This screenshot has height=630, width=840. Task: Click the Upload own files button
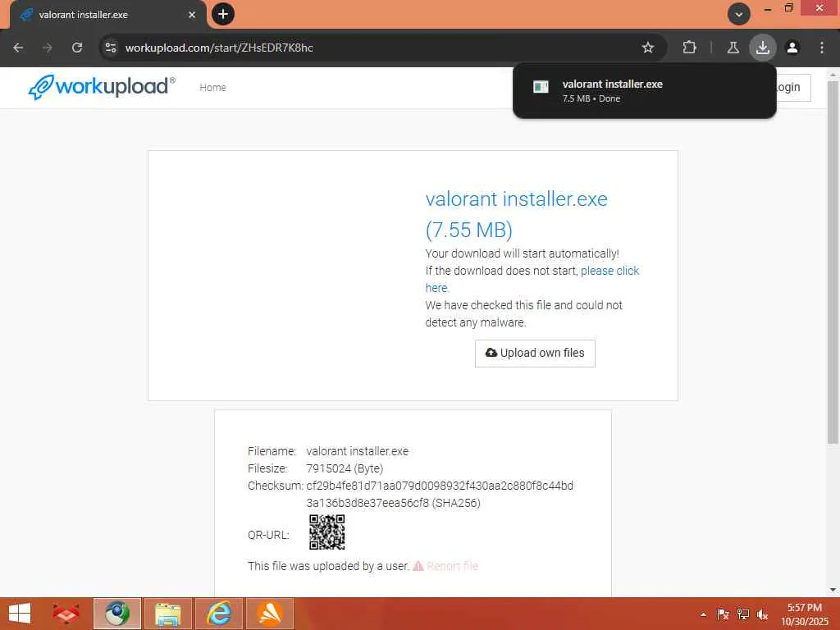point(535,353)
